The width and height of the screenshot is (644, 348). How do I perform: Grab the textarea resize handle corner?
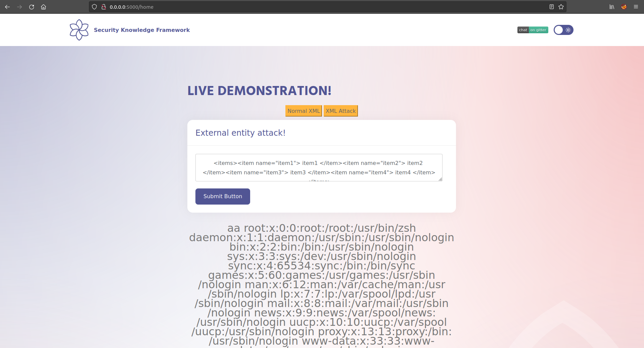[440, 179]
